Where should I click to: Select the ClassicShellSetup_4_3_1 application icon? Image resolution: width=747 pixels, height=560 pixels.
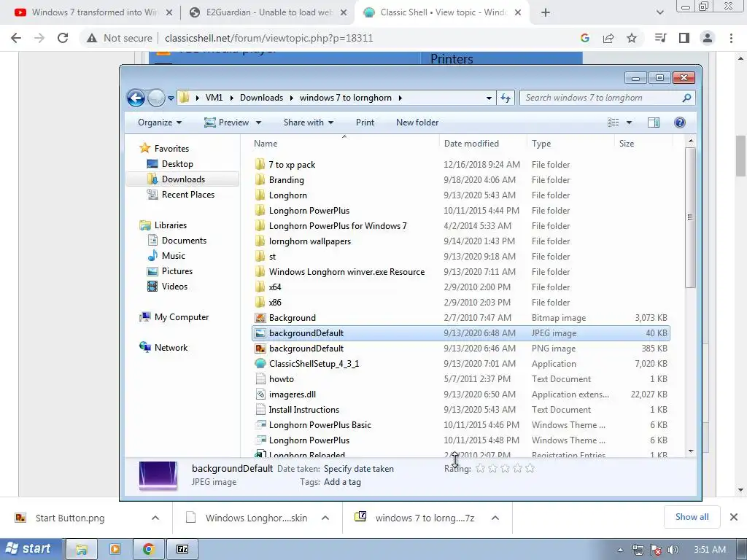(260, 364)
